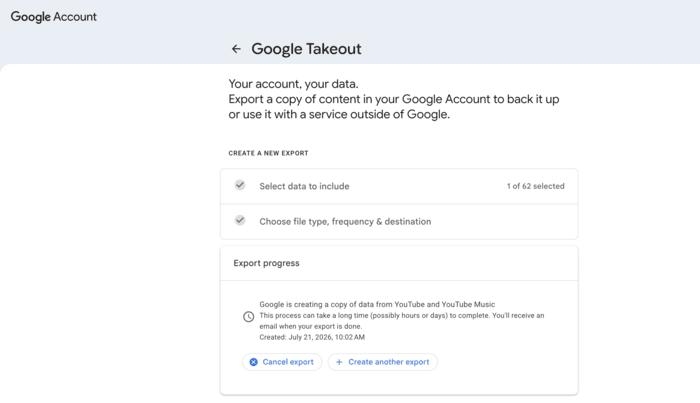The width and height of the screenshot is (700, 403).
Task: Click Create another export button
Action: 383,362
